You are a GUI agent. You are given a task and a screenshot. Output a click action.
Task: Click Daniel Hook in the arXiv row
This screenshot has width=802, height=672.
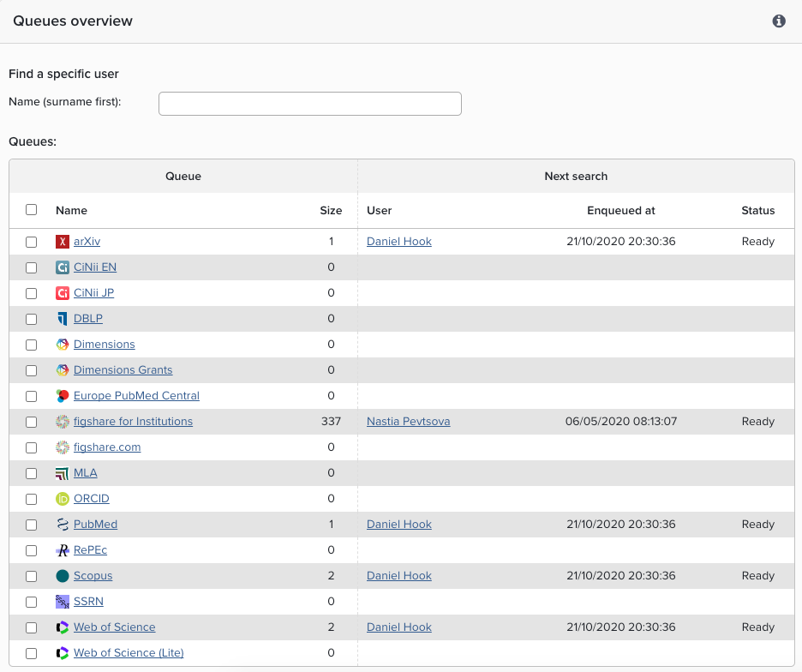398,242
